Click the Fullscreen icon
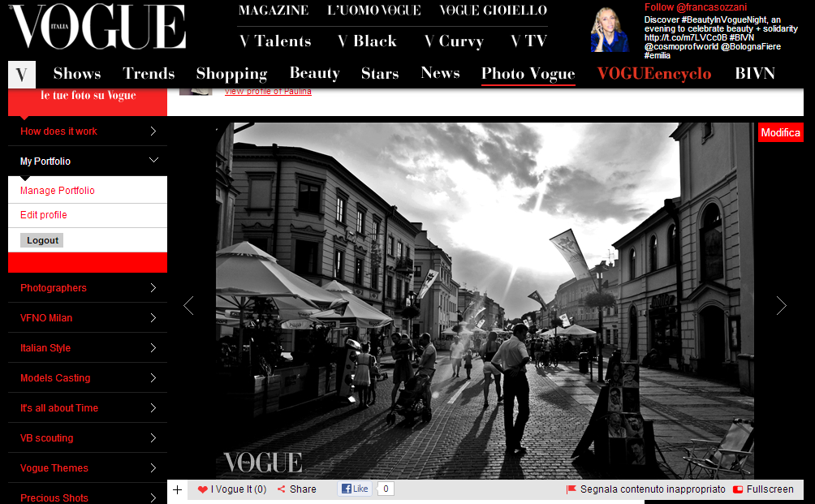815x504 pixels. (x=738, y=489)
